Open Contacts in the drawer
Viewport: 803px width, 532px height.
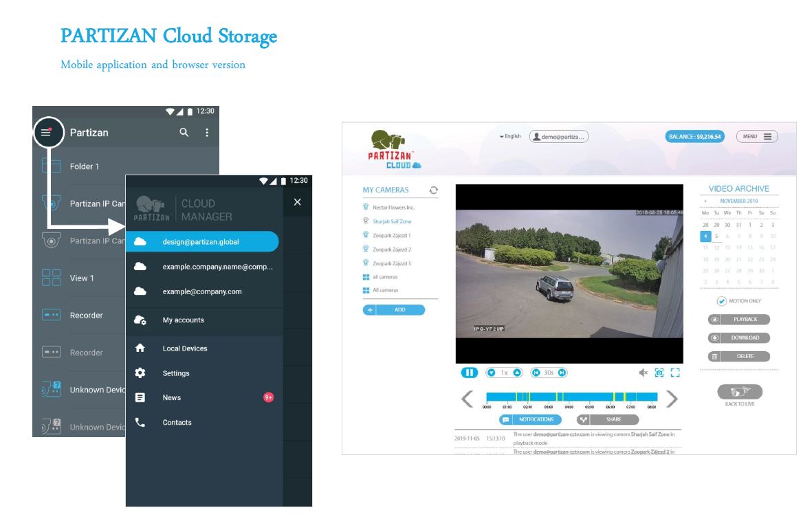203,422
